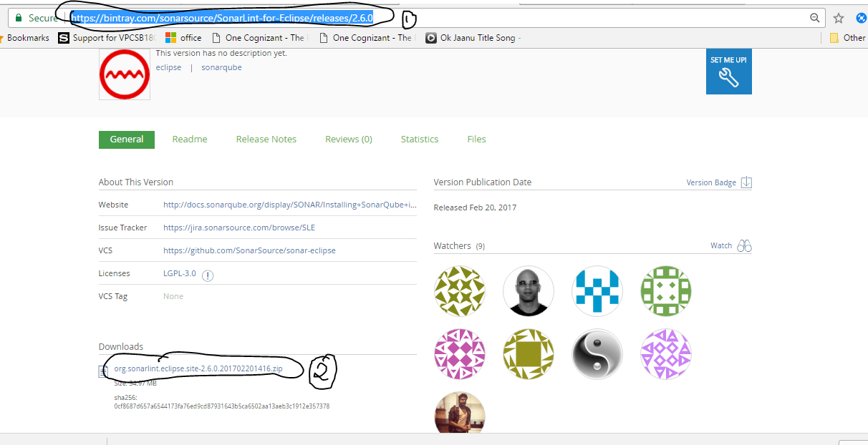Open the olive star-pattern watcher avatar

click(460, 291)
